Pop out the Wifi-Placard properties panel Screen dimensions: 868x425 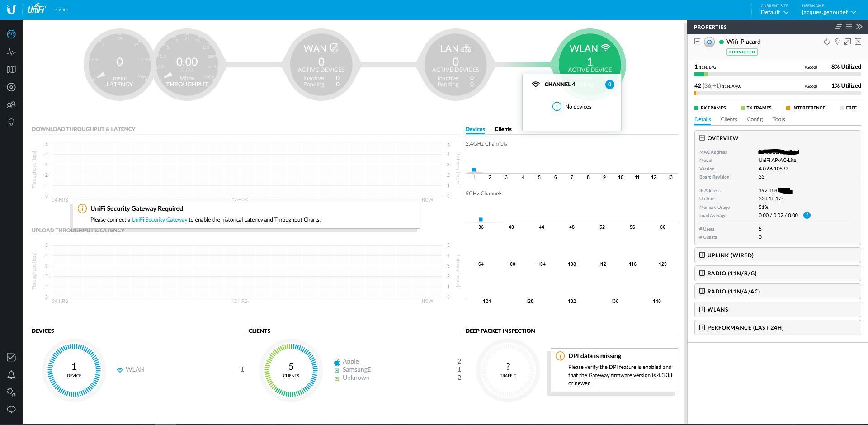[x=848, y=42]
